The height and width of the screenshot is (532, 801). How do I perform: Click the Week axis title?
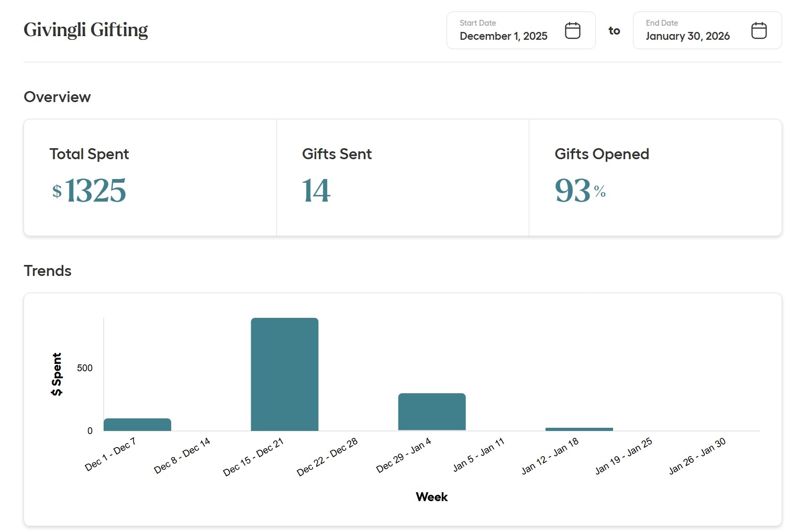tap(431, 496)
